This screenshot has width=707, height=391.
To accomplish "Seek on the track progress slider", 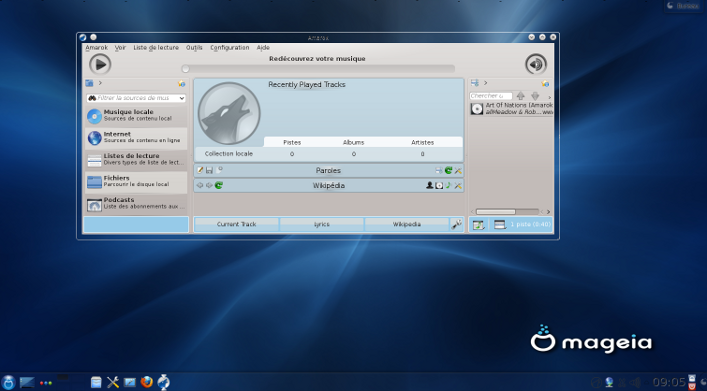I will click(x=319, y=69).
